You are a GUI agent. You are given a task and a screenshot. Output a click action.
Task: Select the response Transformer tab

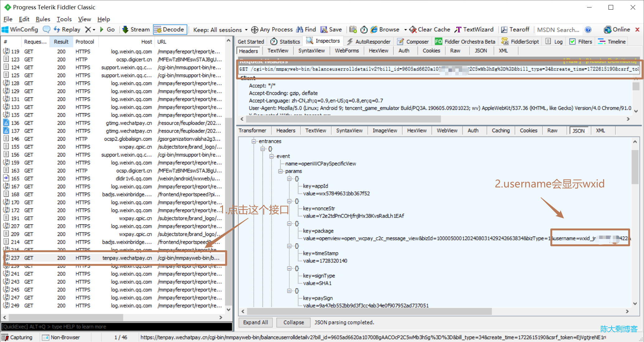point(253,131)
